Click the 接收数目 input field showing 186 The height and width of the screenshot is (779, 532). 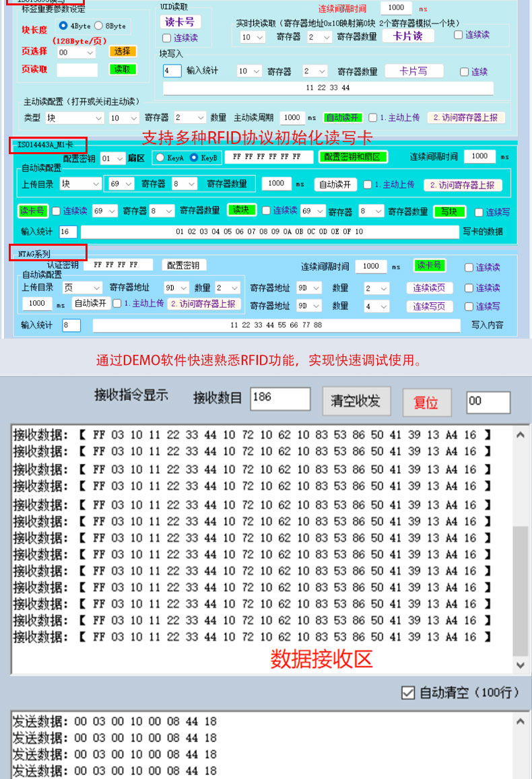pyautogui.click(x=280, y=399)
